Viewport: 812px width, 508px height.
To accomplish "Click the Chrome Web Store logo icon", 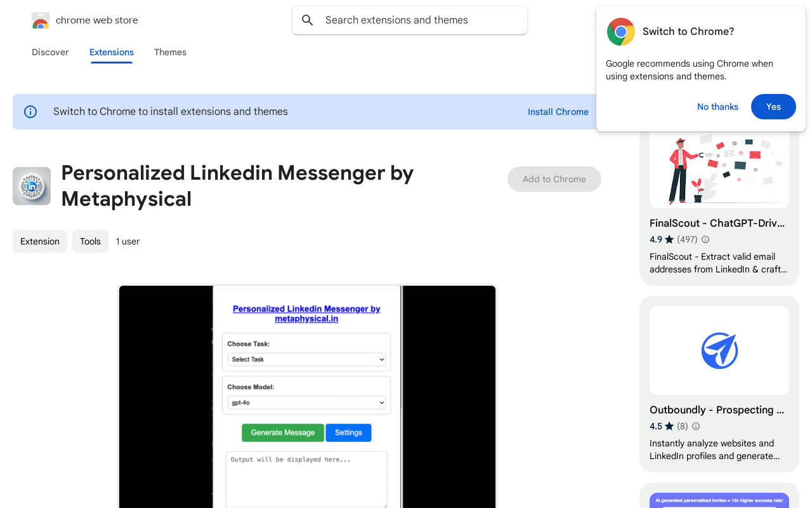I will [41, 20].
